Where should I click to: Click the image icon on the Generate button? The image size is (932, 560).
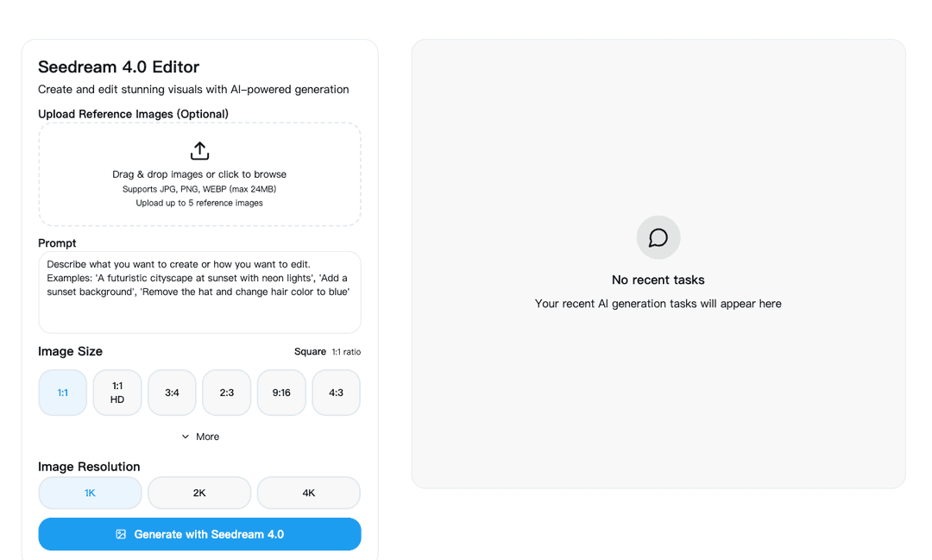[121, 533]
